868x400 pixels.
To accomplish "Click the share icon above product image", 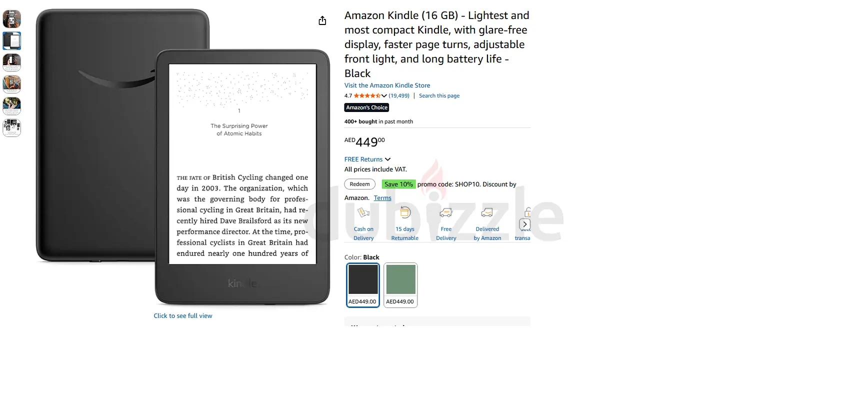I will 322,20.
